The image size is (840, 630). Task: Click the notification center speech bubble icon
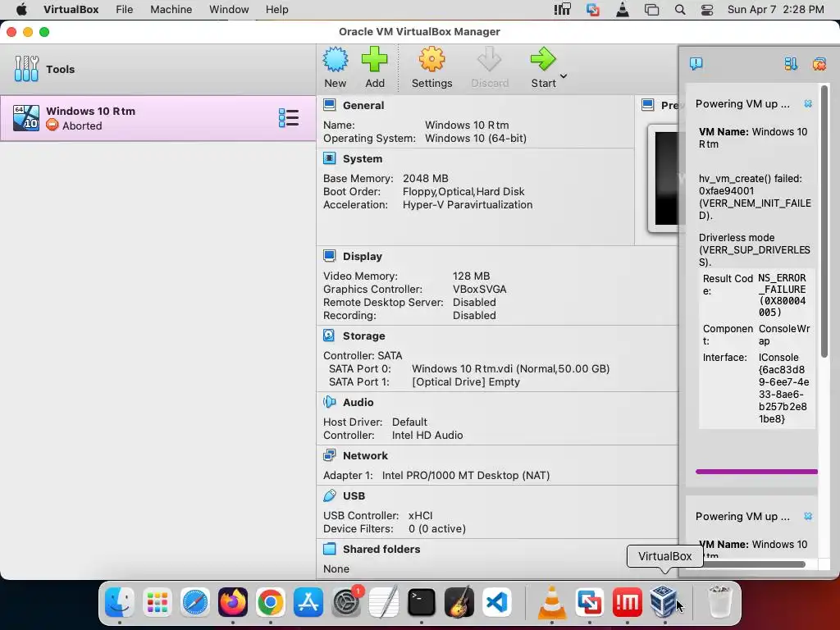point(696,64)
